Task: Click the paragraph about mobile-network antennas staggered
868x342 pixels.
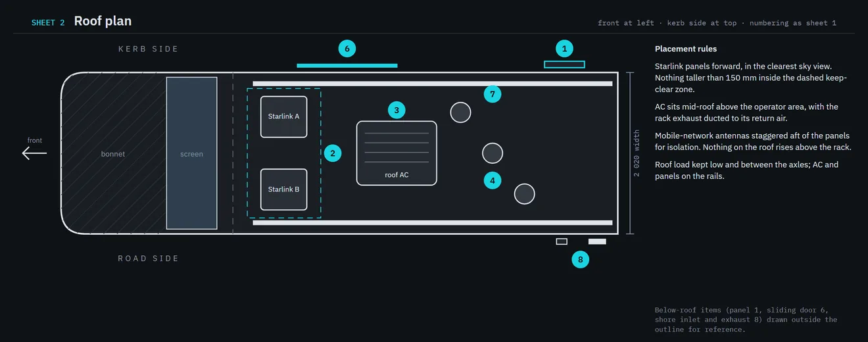Action: click(754, 141)
